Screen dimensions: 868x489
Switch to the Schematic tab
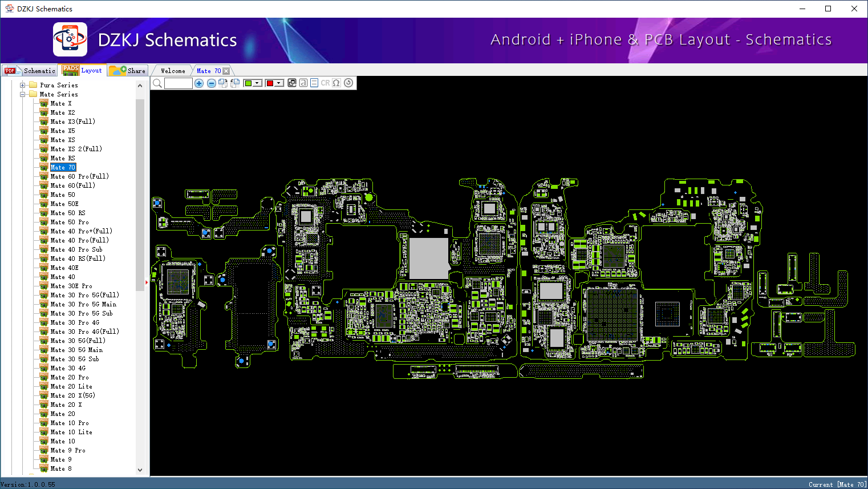pyautogui.click(x=30, y=71)
